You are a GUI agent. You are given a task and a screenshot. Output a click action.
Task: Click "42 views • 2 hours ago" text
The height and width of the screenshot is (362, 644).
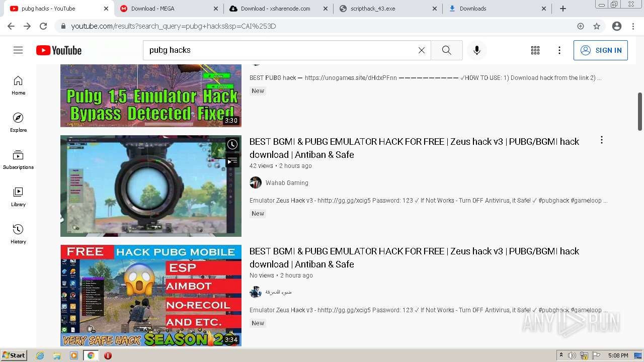(x=280, y=166)
